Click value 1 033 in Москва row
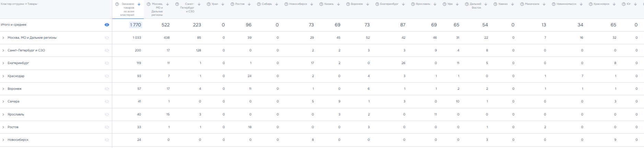 137,38
